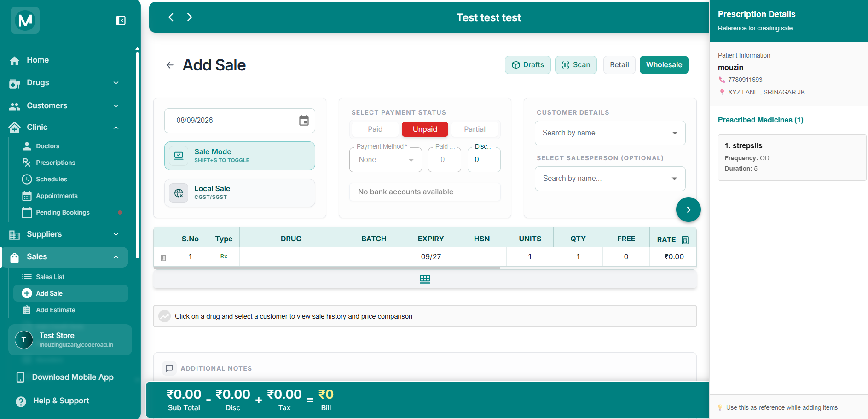Screen dimensions: 868x419
Task: Switch to Retail pricing
Action: pyautogui.click(x=619, y=65)
